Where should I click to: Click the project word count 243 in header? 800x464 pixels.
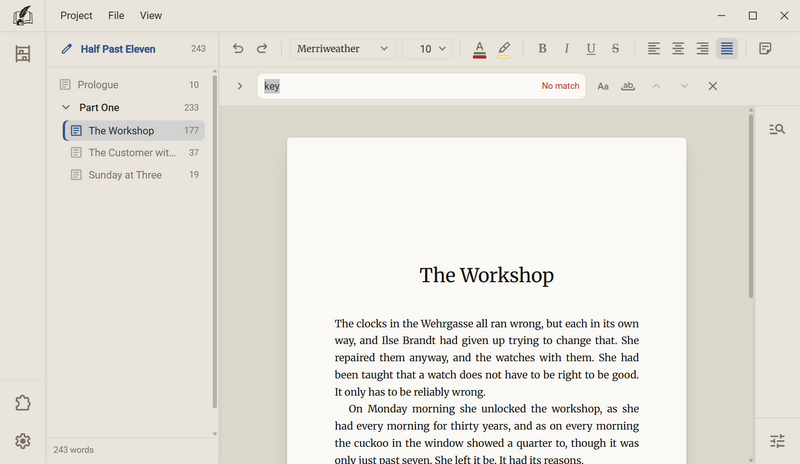(198, 49)
